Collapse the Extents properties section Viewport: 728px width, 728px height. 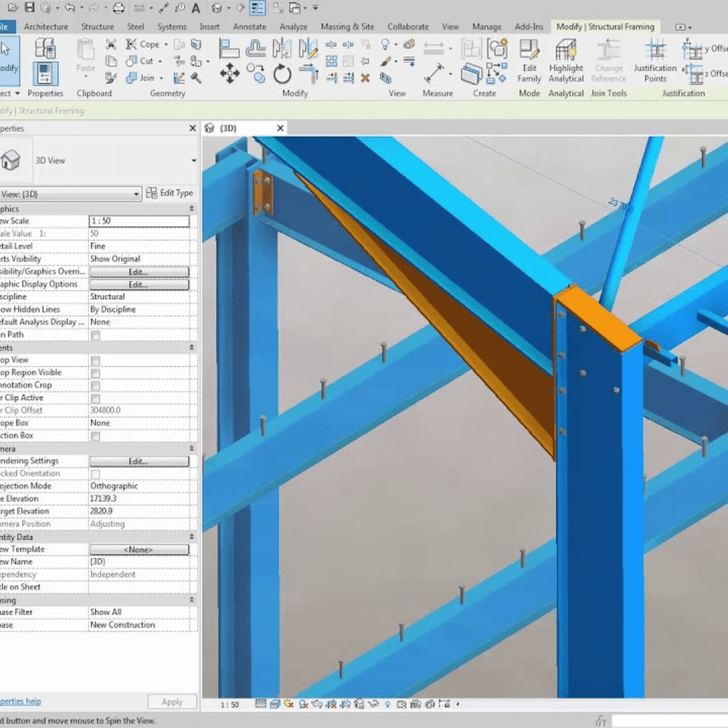coord(191,347)
